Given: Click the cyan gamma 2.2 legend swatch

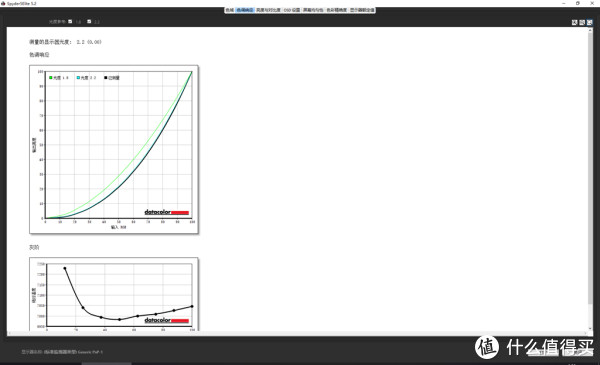Looking at the screenshot, I should tap(78, 78).
